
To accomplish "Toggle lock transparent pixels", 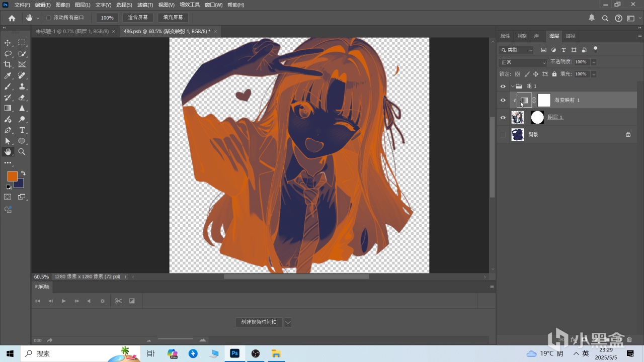I will (517, 74).
